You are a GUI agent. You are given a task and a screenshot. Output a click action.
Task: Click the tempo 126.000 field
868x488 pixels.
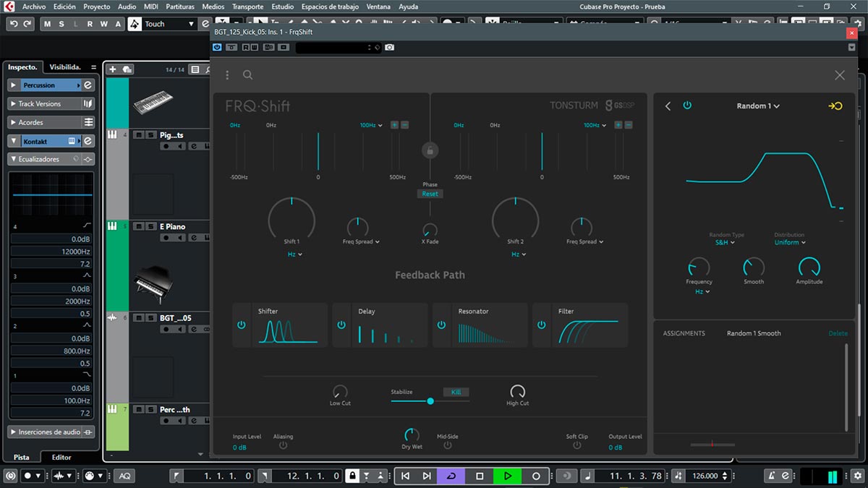(x=705, y=476)
